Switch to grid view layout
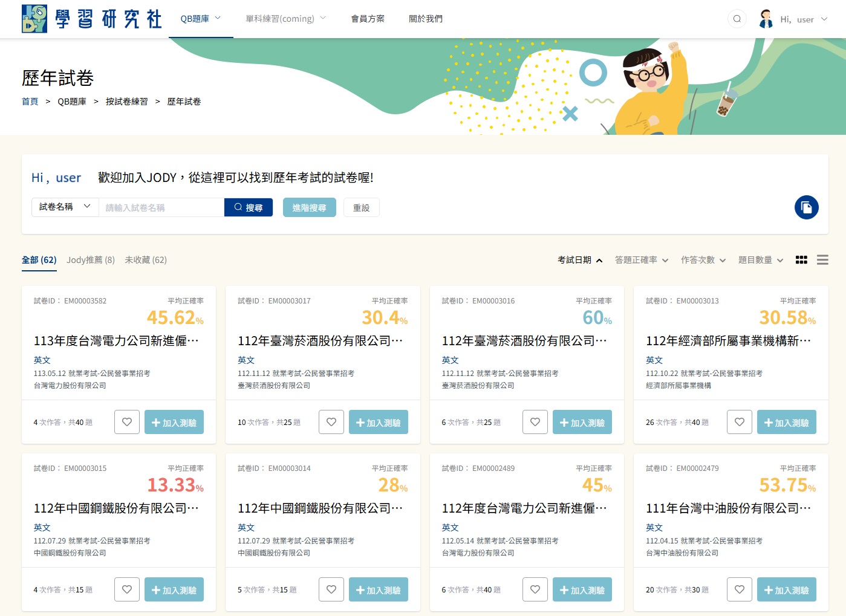The width and height of the screenshot is (846, 616). point(801,260)
